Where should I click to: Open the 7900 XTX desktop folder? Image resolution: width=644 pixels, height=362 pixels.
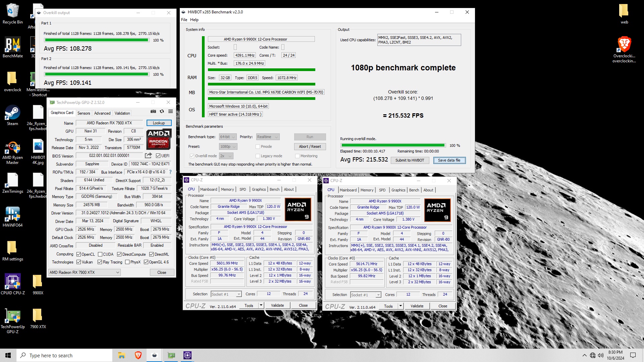(x=38, y=318)
